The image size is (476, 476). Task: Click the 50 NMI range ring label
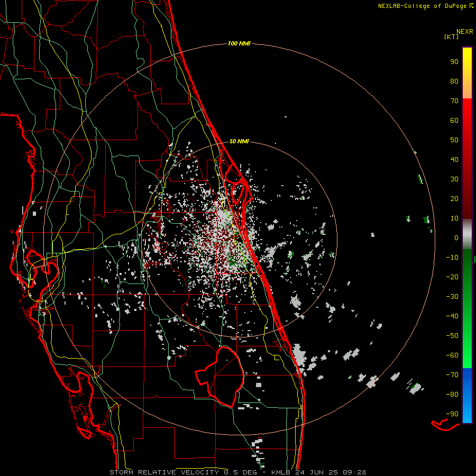point(239,141)
